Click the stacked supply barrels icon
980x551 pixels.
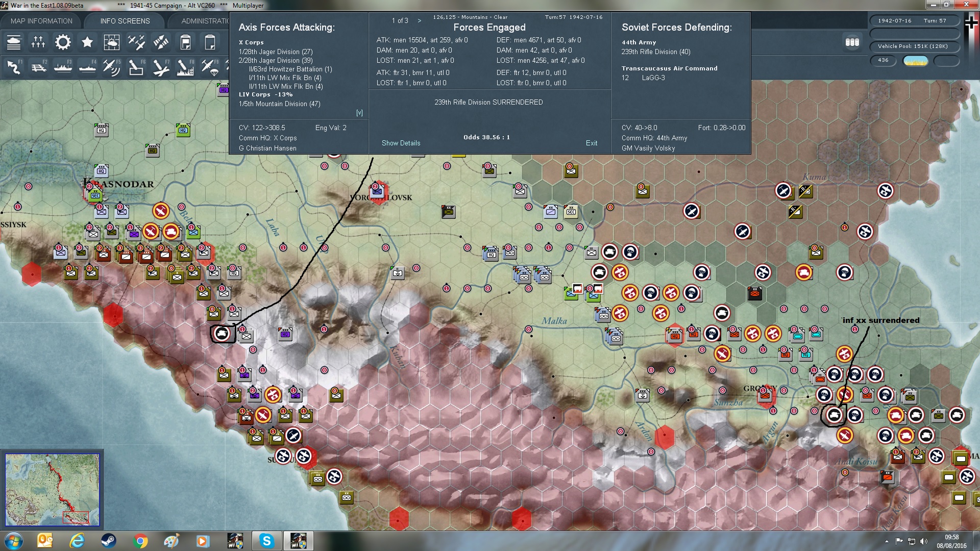(x=852, y=42)
